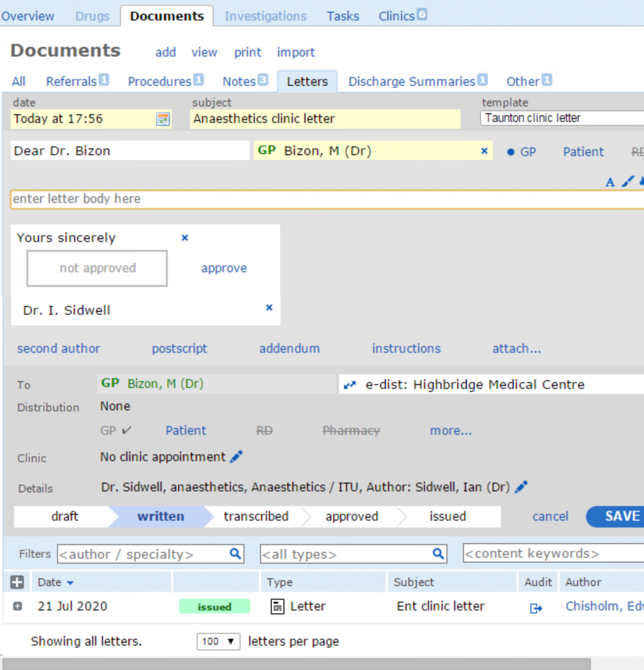The height and width of the screenshot is (670, 644).
Task: Click the approve link beside not approved
Action: coord(224,268)
